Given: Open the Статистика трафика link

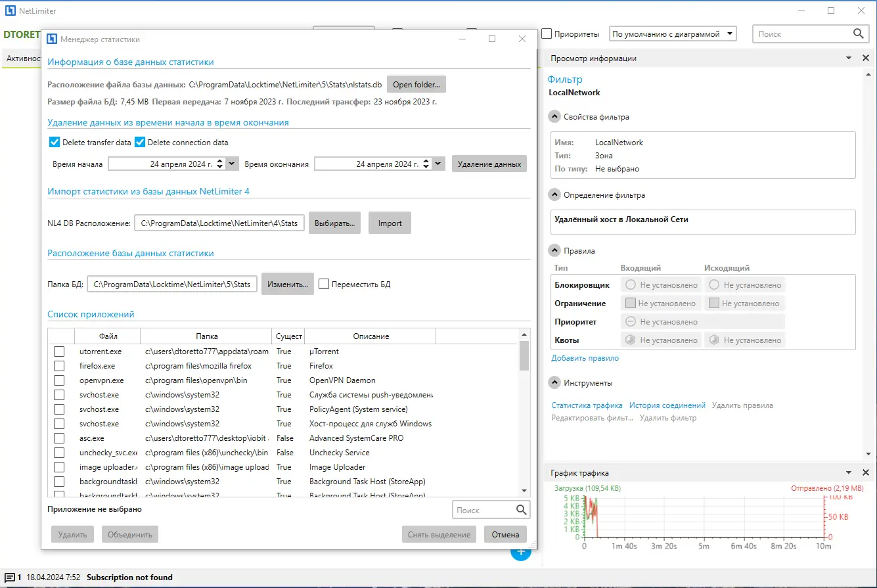Looking at the screenshot, I should (x=587, y=405).
